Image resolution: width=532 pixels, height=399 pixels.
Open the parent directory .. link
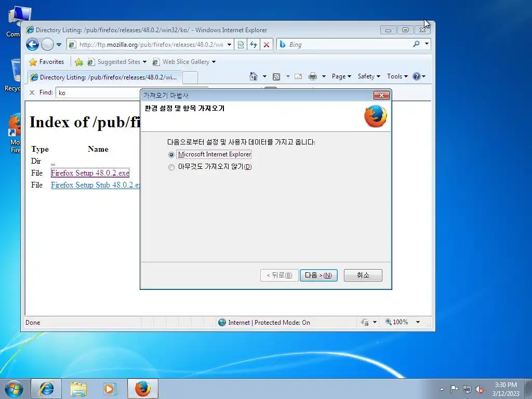53,162
